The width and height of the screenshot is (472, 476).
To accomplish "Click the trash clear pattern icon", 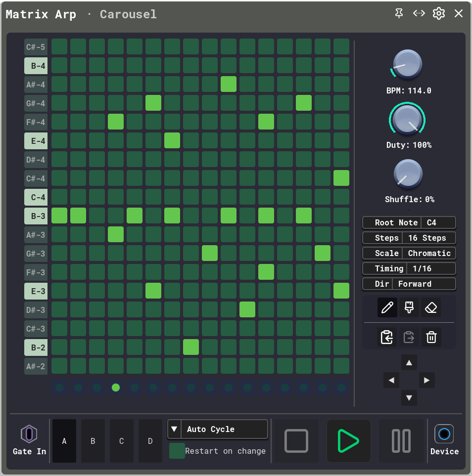I will click(x=431, y=337).
